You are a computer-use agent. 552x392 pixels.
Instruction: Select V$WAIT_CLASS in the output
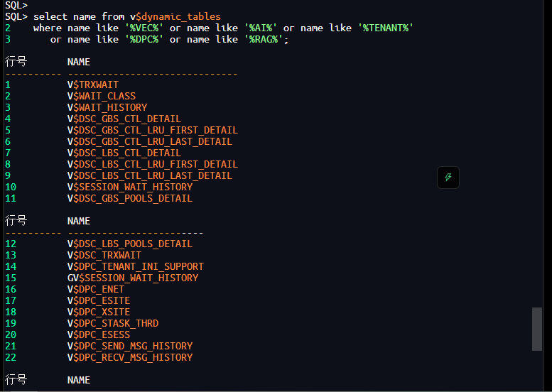(x=102, y=96)
